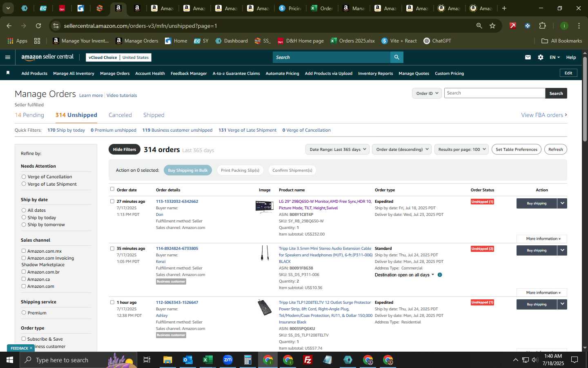The height and width of the screenshot is (368, 588).
Task: Open a new browser tab
Action: [x=504, y=8]
